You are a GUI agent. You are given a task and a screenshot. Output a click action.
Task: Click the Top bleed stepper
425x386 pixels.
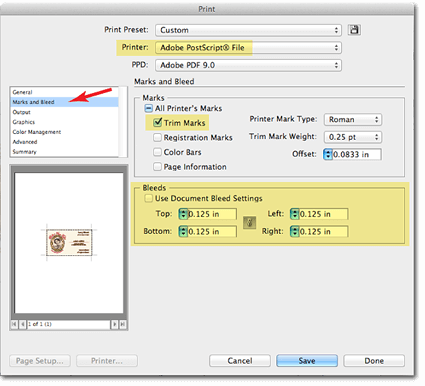(x=183, y=214)
